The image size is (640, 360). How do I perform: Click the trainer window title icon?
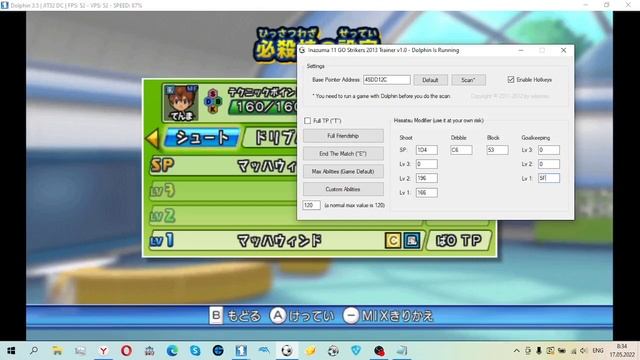click(x=302, y=50)
